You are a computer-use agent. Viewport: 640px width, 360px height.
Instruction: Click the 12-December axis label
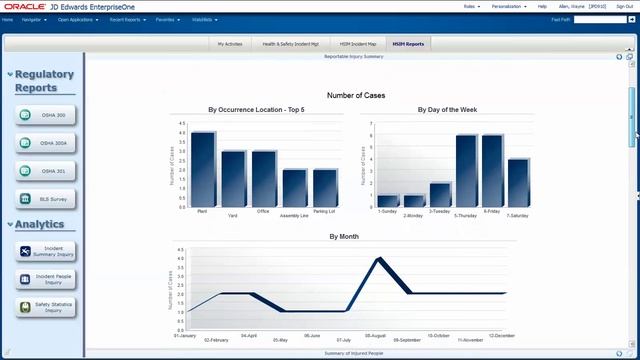coord(502,336)
